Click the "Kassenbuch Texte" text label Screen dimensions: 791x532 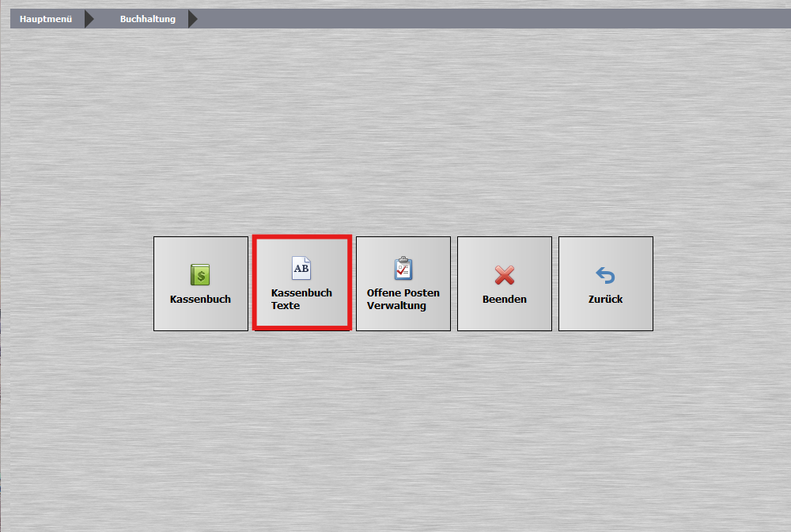tap(301, 299)
